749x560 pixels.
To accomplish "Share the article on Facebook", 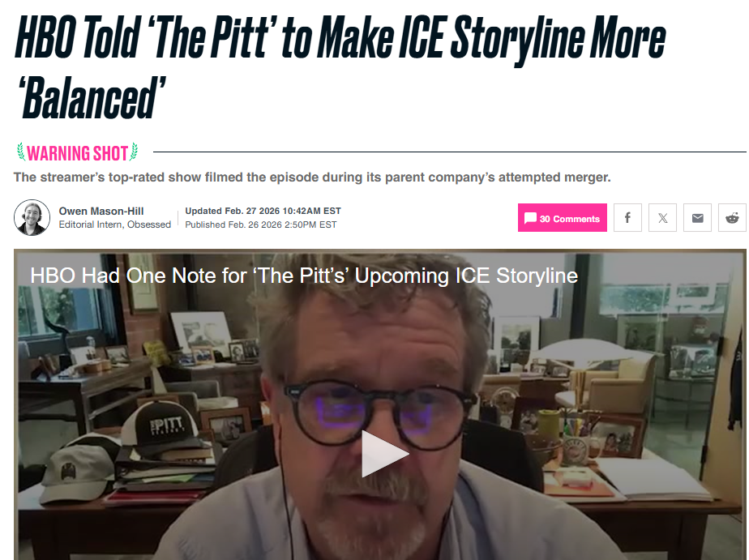I will 627,218.
